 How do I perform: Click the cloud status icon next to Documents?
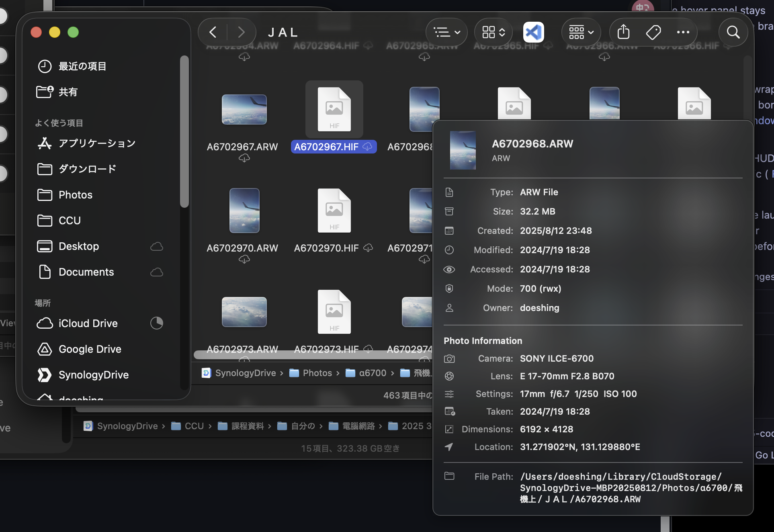tap(157, 272)
